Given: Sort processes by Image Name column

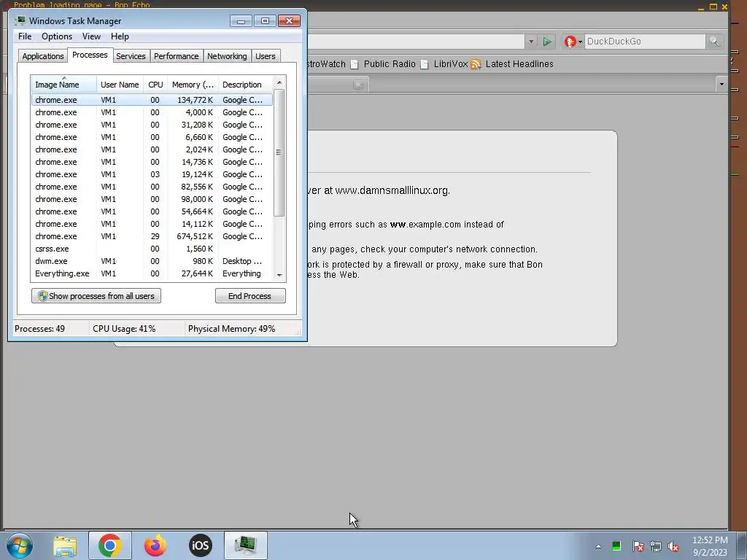Looking at the screenshot, I should click(x=64, y=85).
